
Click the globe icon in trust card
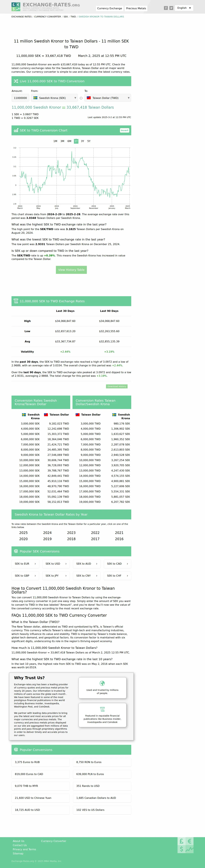102,683
